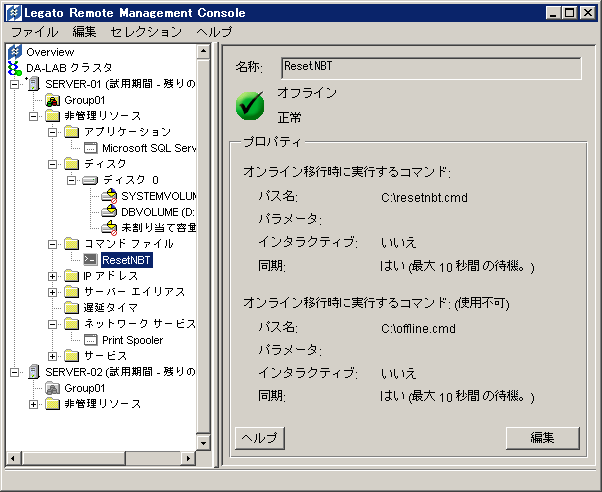Expand the サービス node

pos(53,356)
